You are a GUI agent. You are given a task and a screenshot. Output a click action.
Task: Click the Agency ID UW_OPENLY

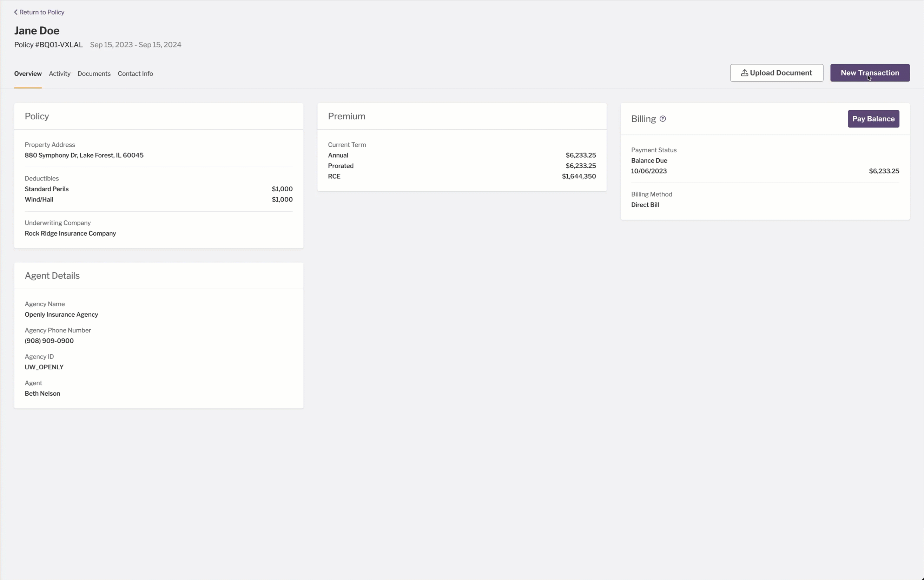tap(44, 367)
